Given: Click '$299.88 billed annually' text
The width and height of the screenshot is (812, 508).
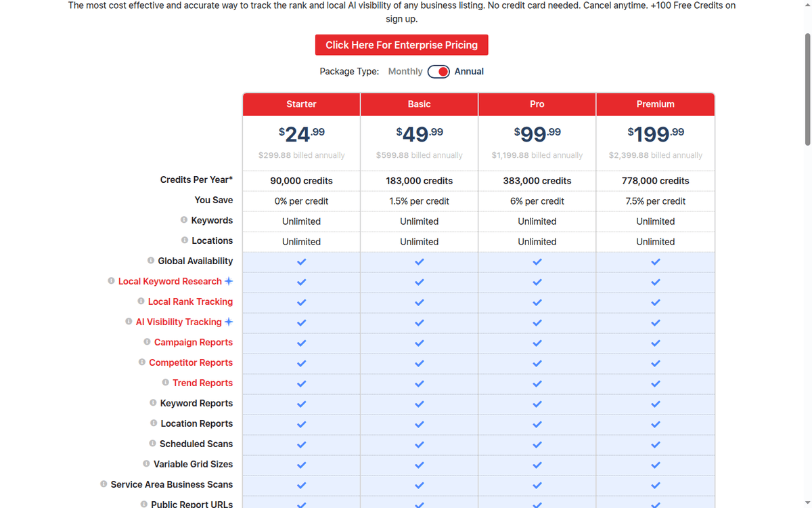Looking at the screenshot, I should tap(302, 155).
